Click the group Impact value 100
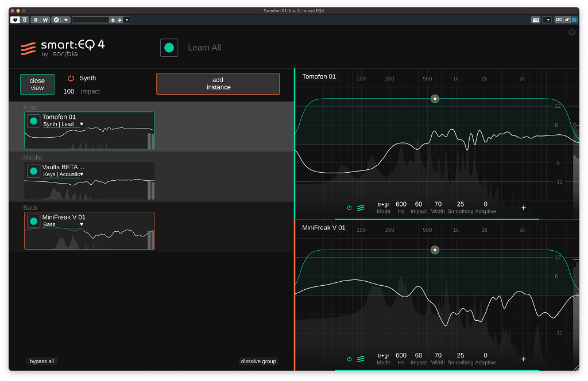Viewport: 588px width, 381px height. (69, 91)
